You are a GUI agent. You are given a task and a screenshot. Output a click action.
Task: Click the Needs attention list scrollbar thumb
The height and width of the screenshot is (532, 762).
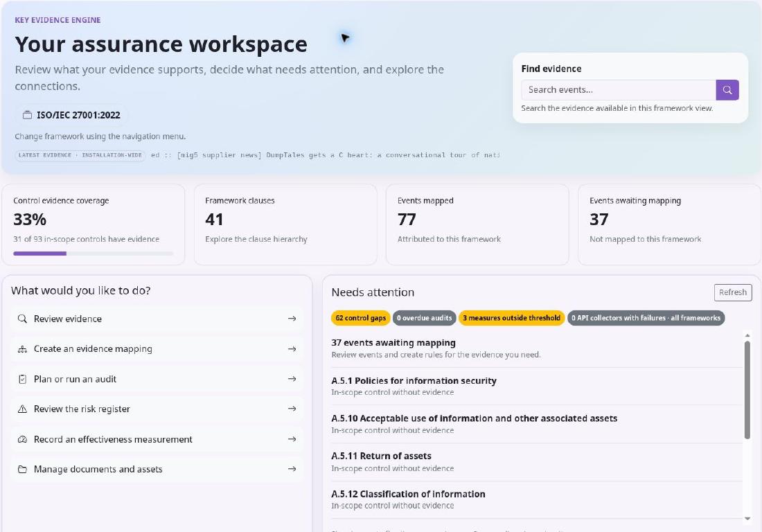click(x=747, y=390)
